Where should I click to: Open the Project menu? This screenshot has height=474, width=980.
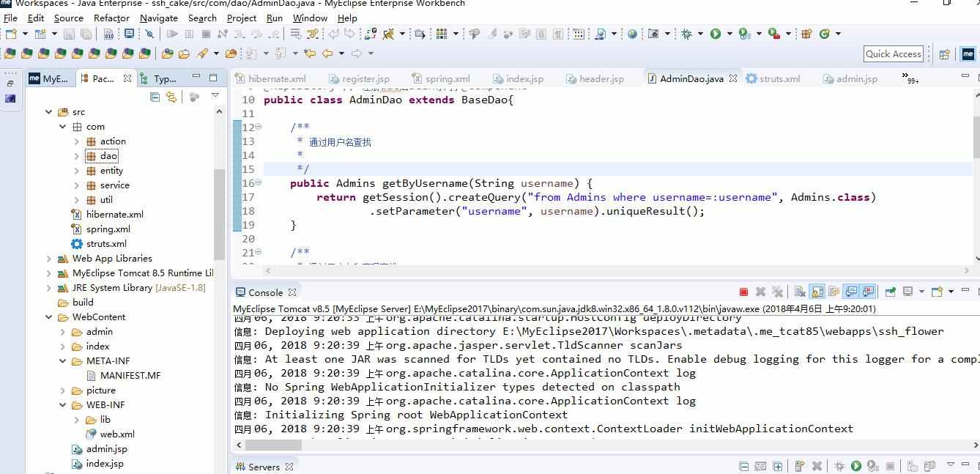pyautogui.click(x=241, y=18)
